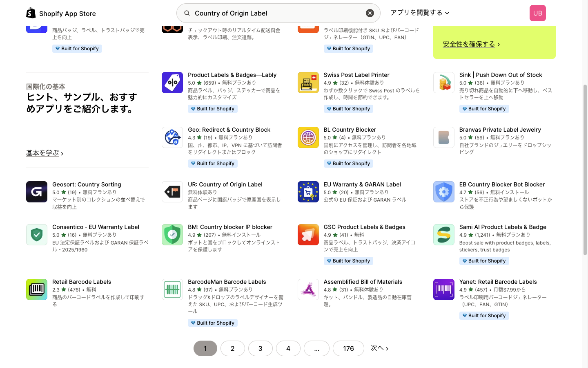The height and width of the screenshot is (368, 588).
Task: Click the Sink Push Down Out of Stock icon
Action: point(444,83)
